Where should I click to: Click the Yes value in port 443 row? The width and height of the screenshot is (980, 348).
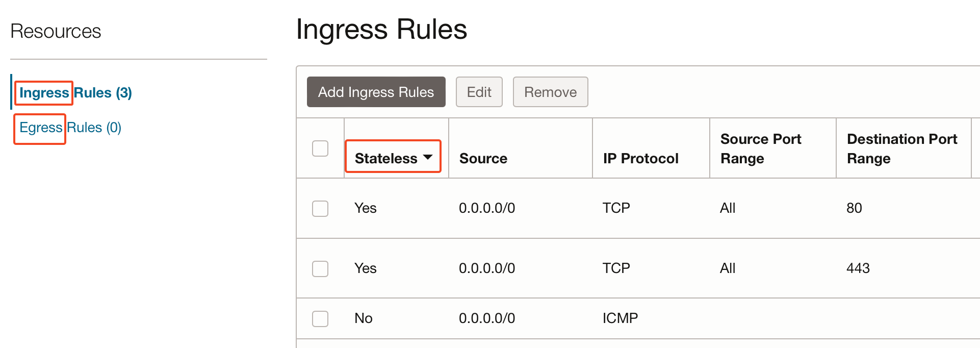pos(366,268)
